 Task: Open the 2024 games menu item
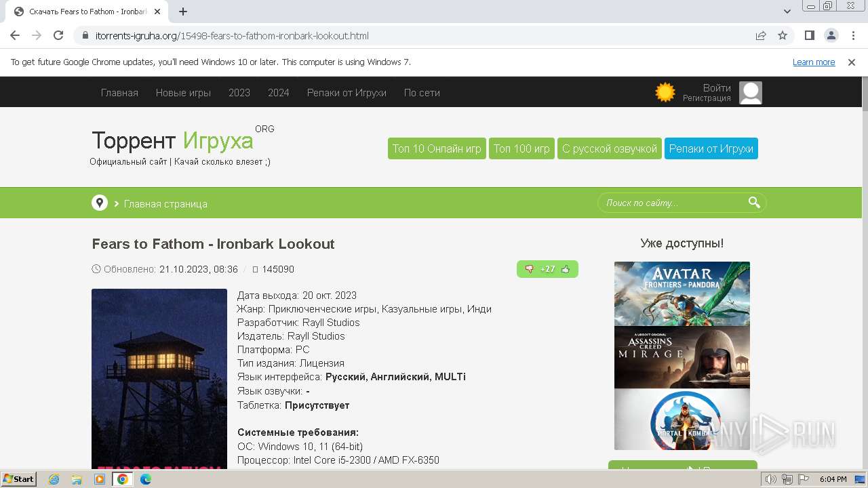point(279,93)
